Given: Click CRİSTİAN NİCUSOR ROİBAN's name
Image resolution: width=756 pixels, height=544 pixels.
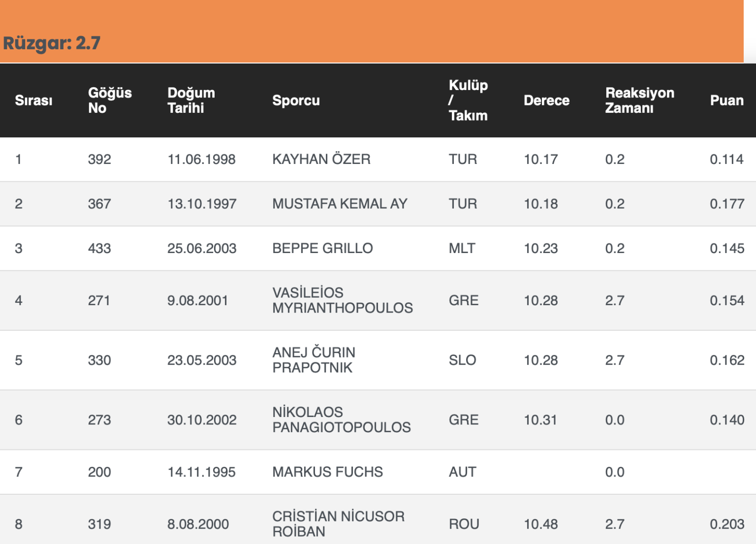Looking at the screenshot, I should pyautogui.click(x=338, y=524).
